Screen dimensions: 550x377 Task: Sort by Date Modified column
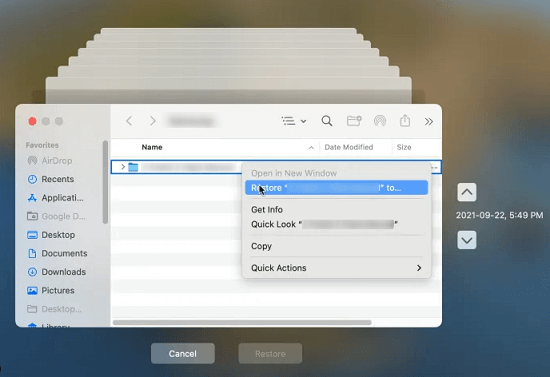point(349,147)
